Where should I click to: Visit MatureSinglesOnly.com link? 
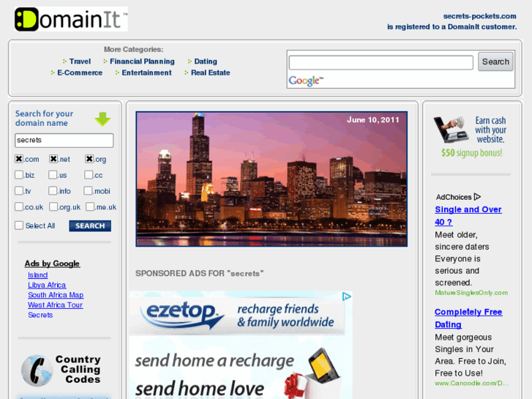471,293
